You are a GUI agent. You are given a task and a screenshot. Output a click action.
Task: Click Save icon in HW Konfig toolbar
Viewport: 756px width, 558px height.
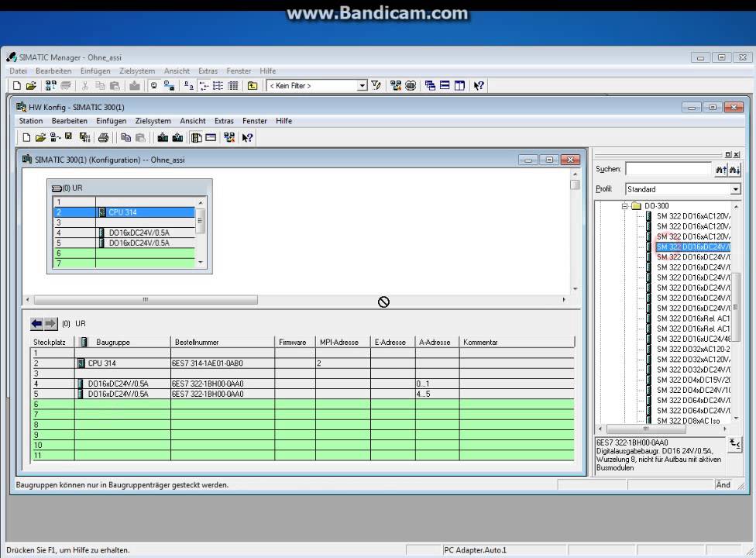(x=68, y=137)
